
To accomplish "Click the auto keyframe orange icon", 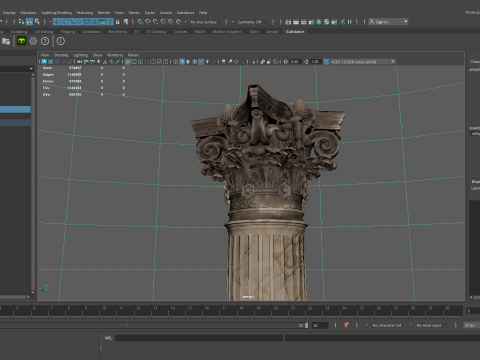I will coord(346,325).
